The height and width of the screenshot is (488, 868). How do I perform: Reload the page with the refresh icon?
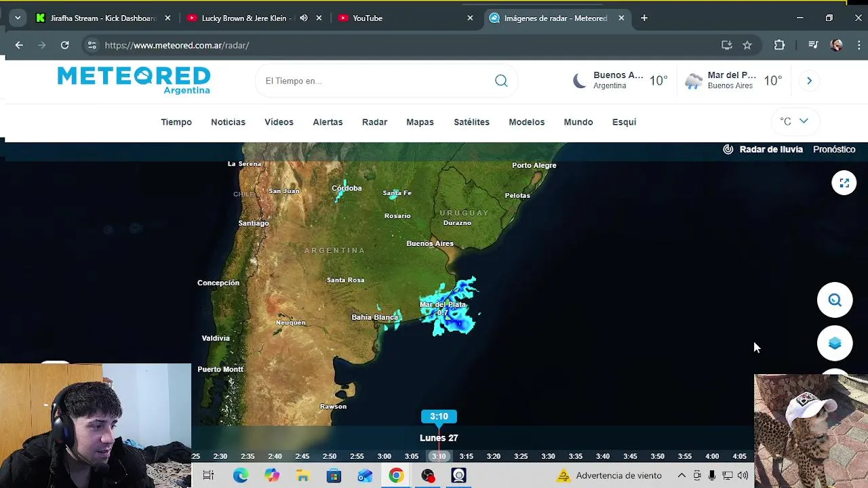64,45
